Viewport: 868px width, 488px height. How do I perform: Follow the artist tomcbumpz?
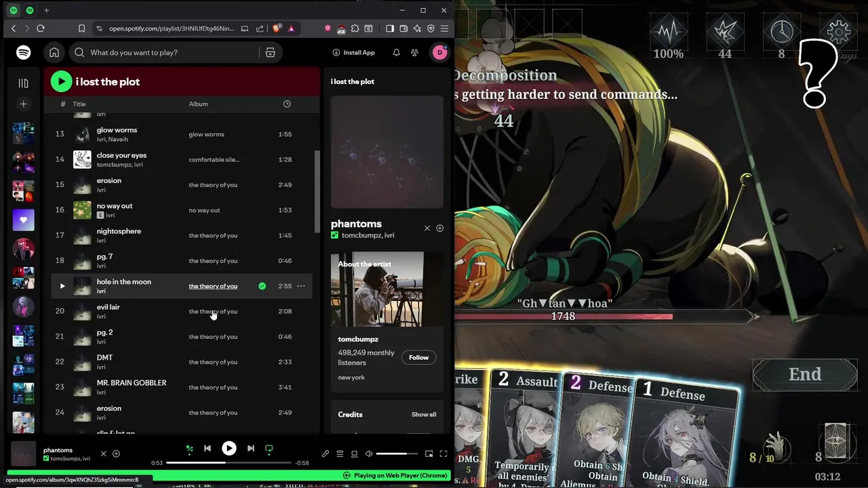(418, 357)
